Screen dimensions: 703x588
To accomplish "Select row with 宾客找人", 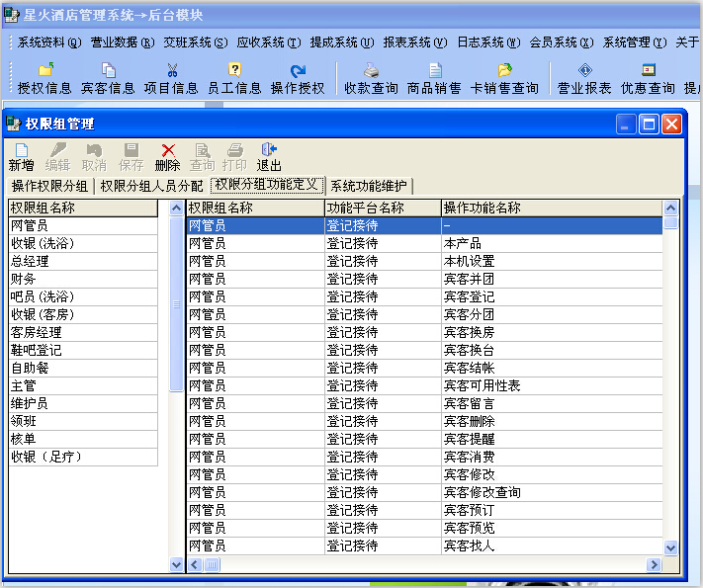I will (424, 546).
